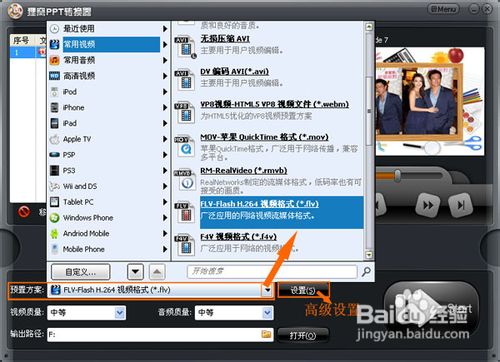Select RM-RealVideo (*.rmvb) format
The height and width of the screenshot is (362, 500).
tap(244, 170)
